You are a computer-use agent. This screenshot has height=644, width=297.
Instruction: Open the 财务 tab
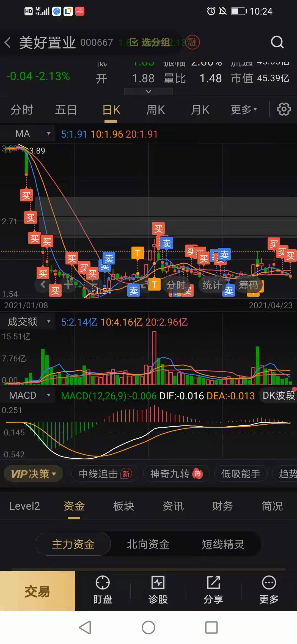click(x=222, y=506)
